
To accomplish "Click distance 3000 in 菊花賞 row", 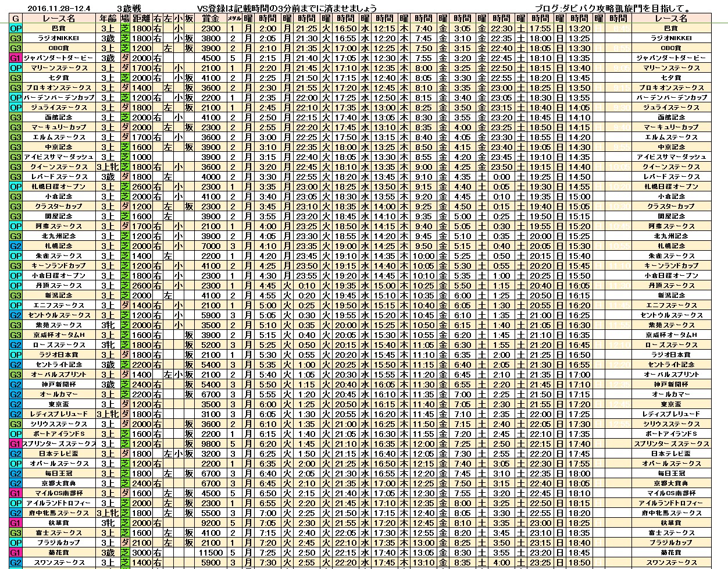I will click(141, 553).
